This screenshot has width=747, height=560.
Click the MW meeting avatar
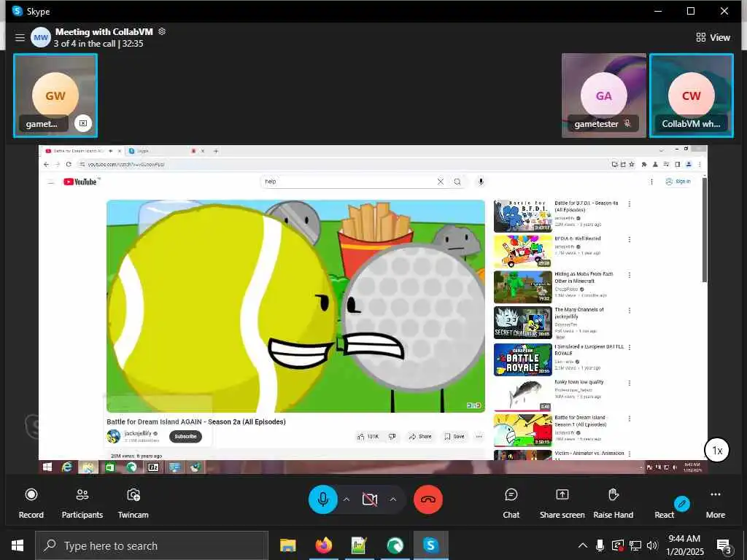pos(41,37)
